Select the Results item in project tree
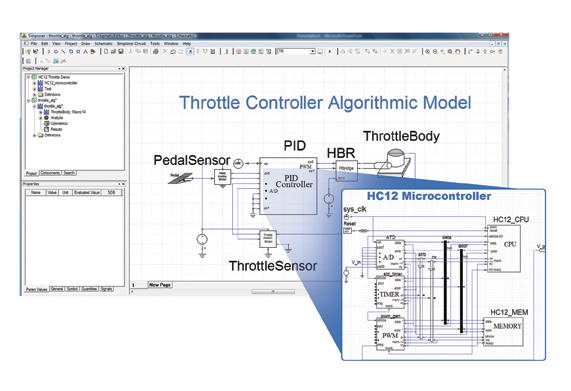The image size is (571, 391). pos(56,129)
